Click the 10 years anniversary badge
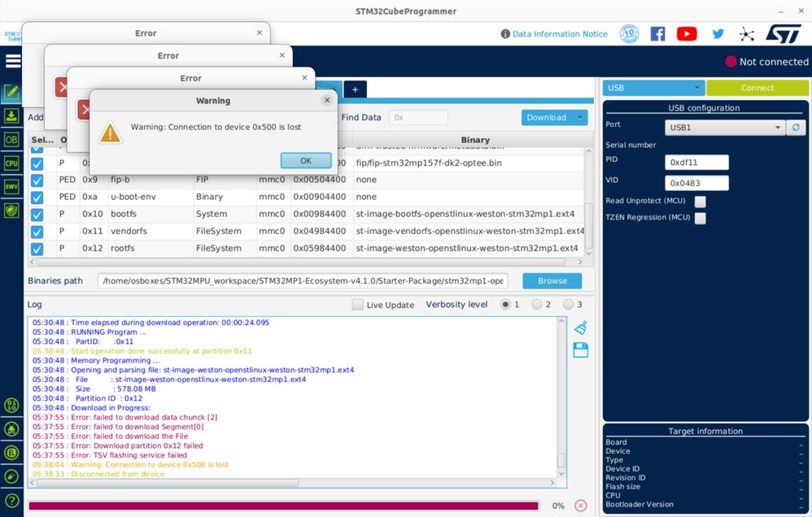Image resolution: width=812 pixels, height=517 pixels. (x=629, y=34)
